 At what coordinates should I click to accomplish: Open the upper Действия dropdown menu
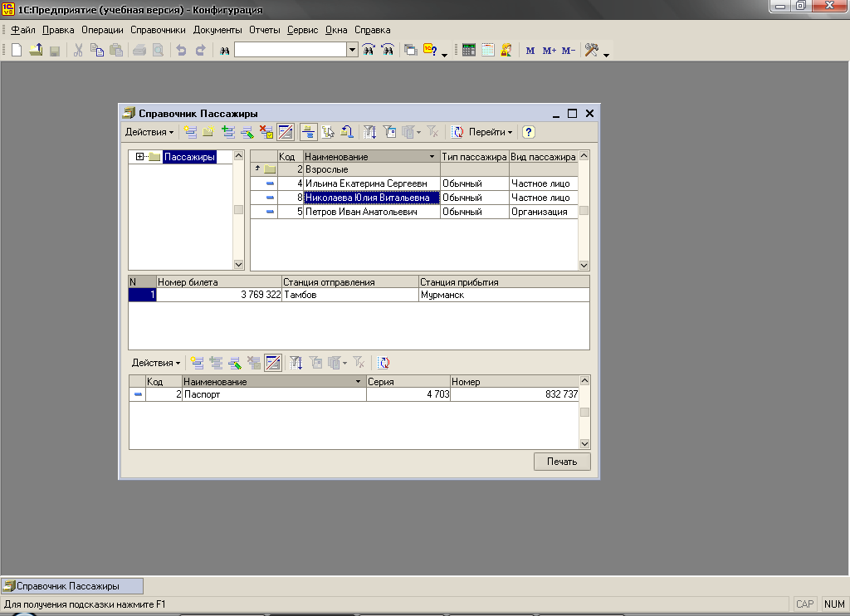tap(149, 132)
